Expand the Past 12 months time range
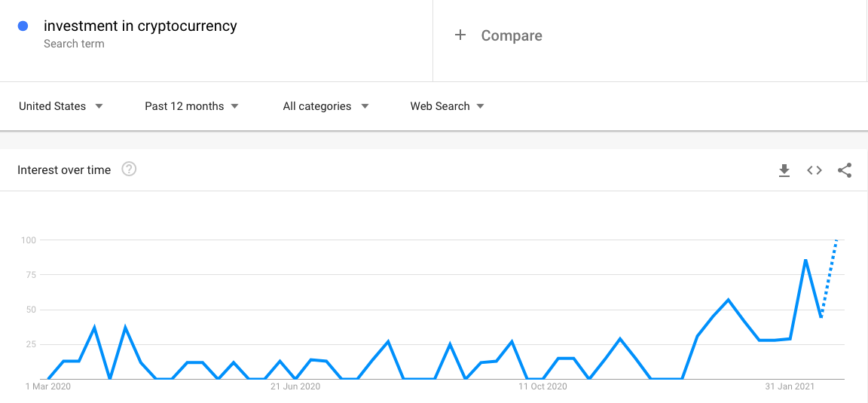Screen dimensions: 868x403 191,106
